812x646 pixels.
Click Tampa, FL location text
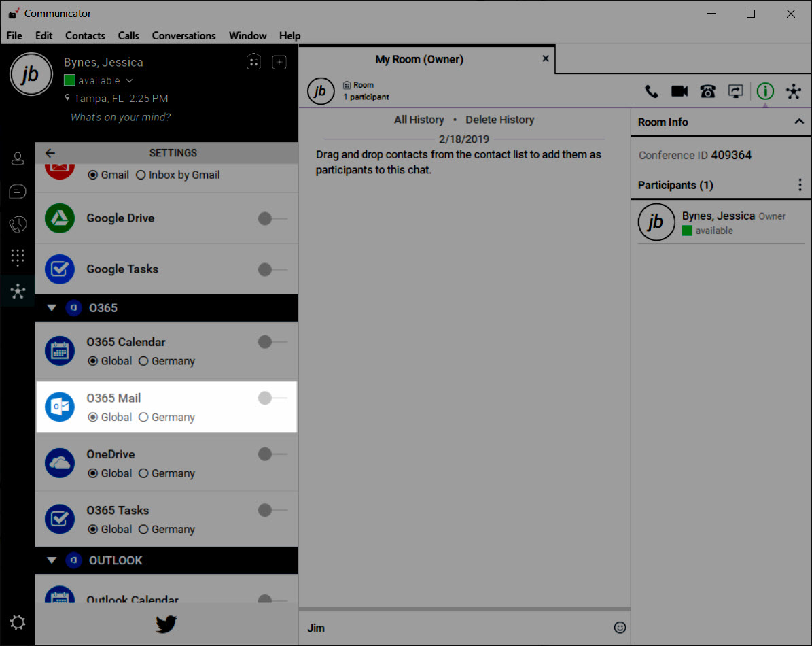99,99
